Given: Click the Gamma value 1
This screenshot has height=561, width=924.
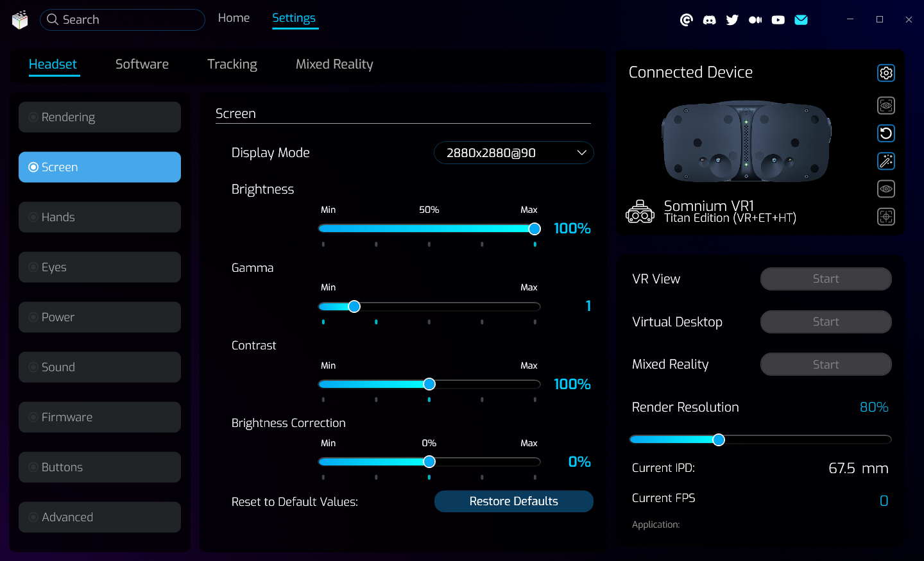Looking at the screenshot, I should pos(588,306).
